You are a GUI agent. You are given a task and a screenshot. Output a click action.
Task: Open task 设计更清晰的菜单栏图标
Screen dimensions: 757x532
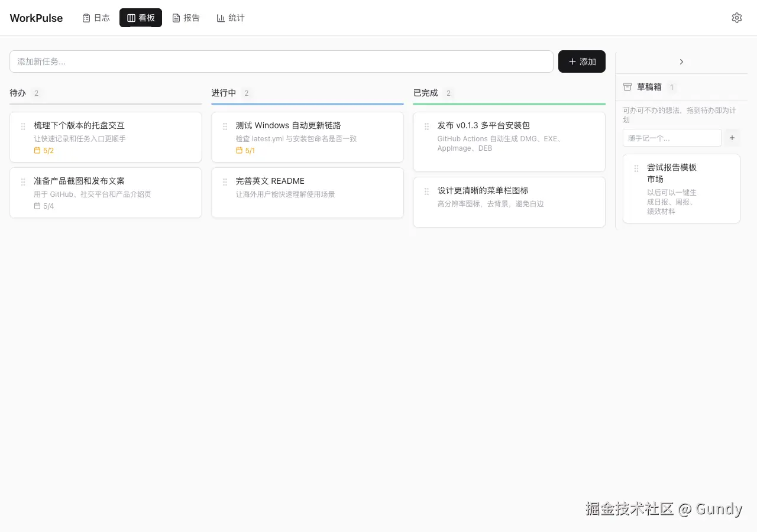point(483,190)
